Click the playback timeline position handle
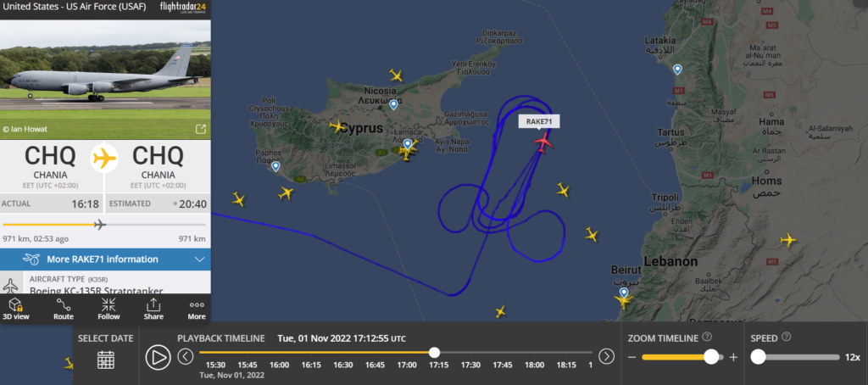The height and width of the screenshot is (385, 868). [x=435, y=352]
